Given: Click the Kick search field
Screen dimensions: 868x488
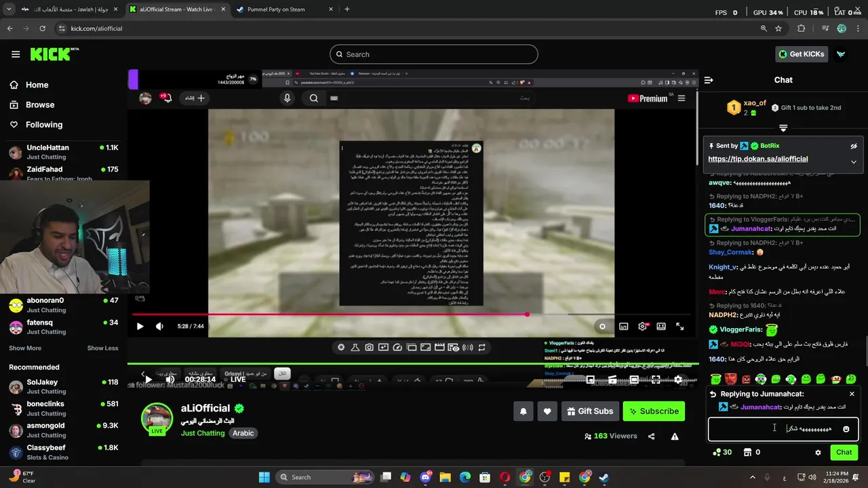Looking at the screenshot, I should click(x=434, y=54).
